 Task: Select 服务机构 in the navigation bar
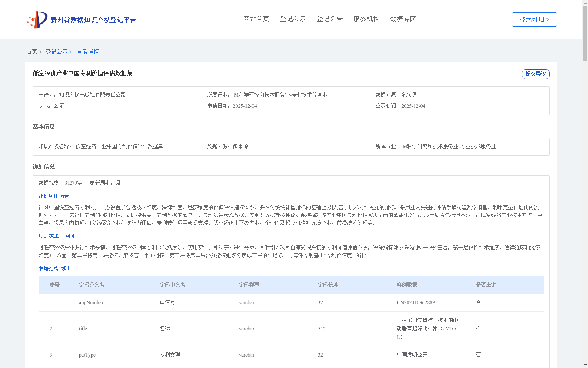coord(366,19)
